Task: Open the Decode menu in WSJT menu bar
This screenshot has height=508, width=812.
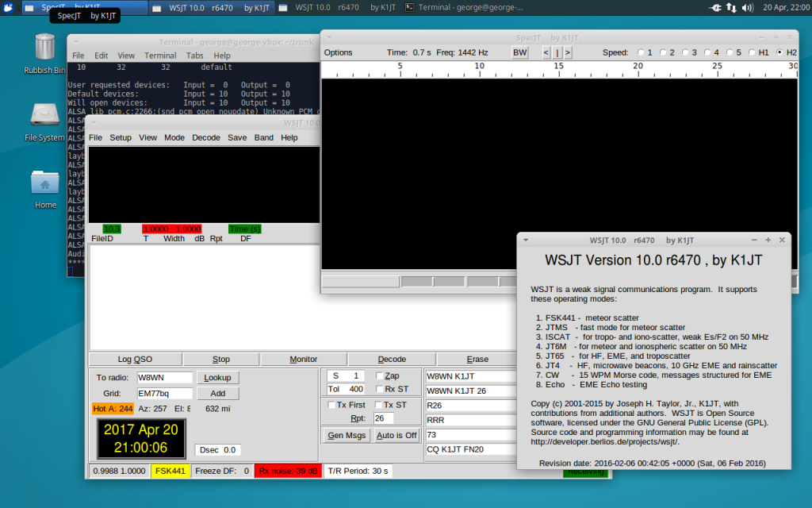Action: (x=205, y=137)
